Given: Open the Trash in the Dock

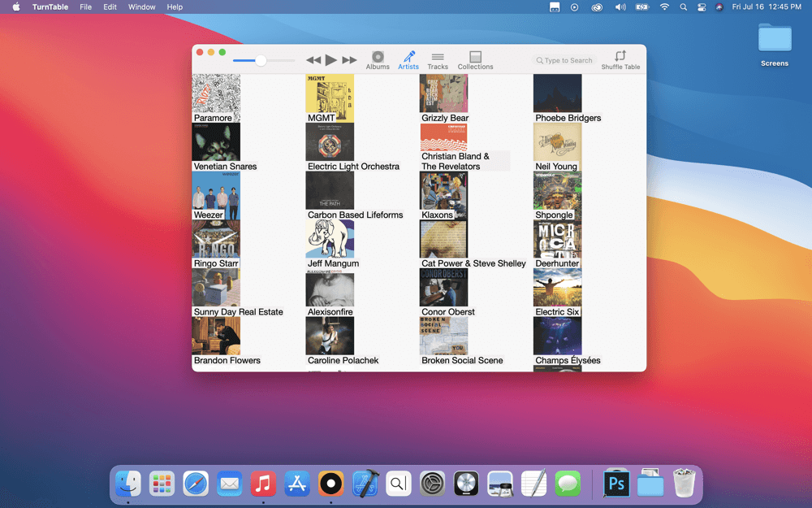Looking at the screenshot, I should click(x=684, y=483).
